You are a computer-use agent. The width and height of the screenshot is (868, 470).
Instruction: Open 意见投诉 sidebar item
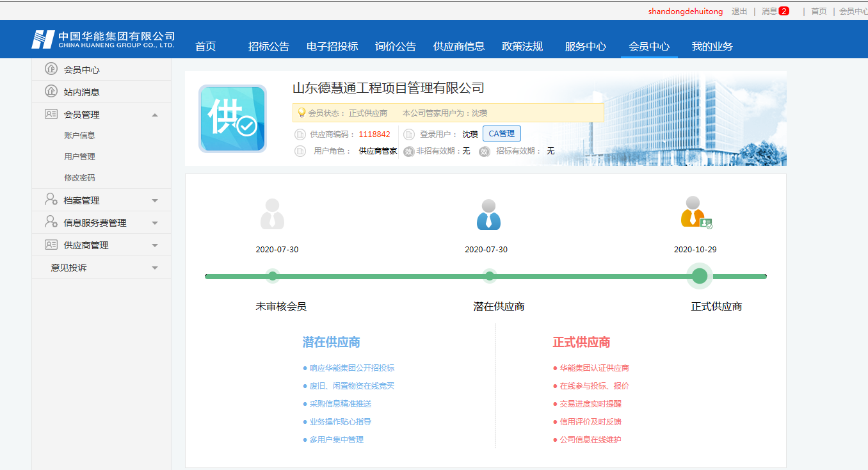(x=101, y=268)
